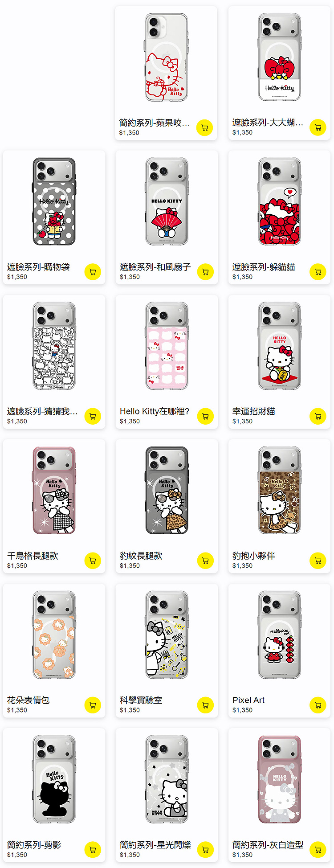This screenshot has width=334, height=868.
Task: View the 遮臉系列-大大蝴蝶結 case image
Action: tap(279, 57)
